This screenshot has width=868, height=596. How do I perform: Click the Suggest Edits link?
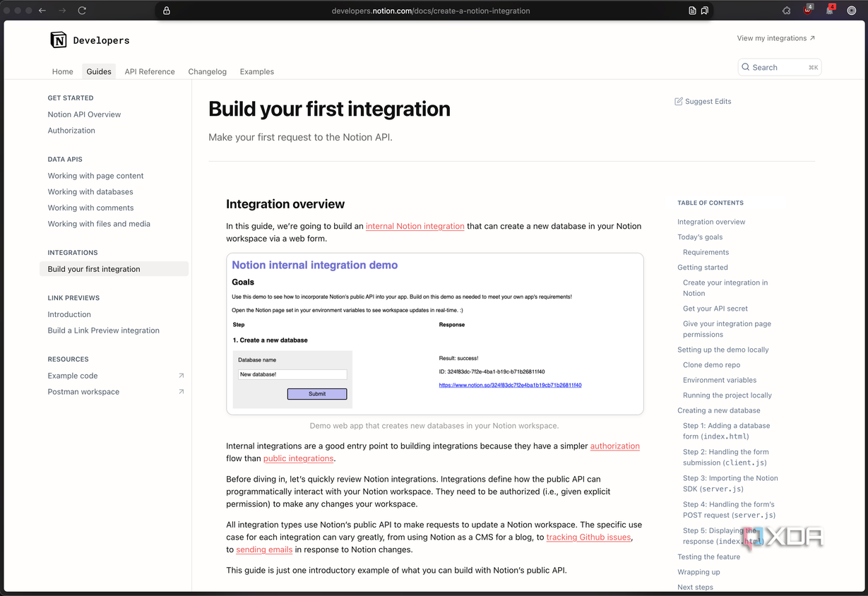703,102
